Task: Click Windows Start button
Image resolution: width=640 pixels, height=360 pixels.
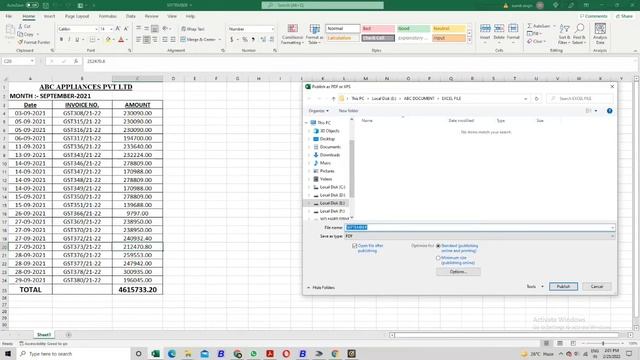Action: (x=8, y=353)
